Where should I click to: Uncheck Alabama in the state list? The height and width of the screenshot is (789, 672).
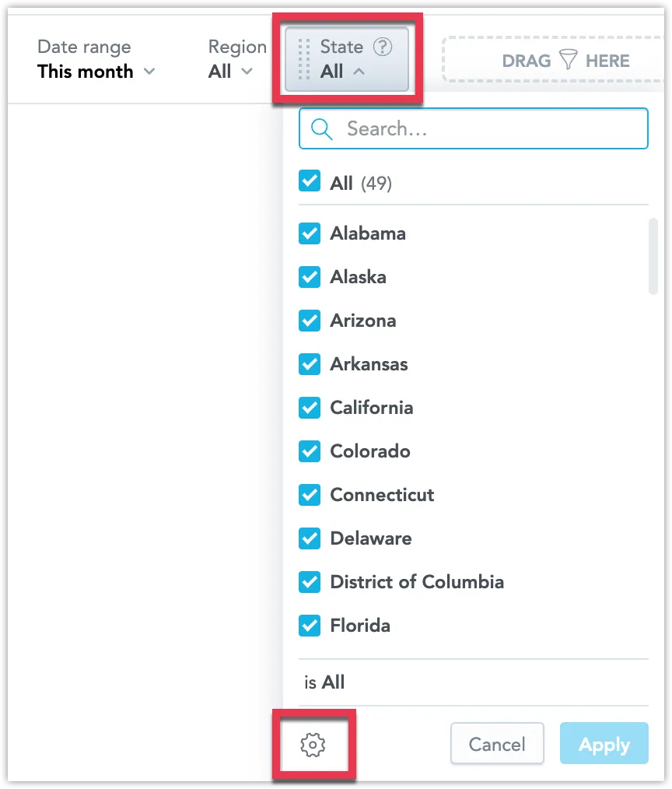coord(310,233)
